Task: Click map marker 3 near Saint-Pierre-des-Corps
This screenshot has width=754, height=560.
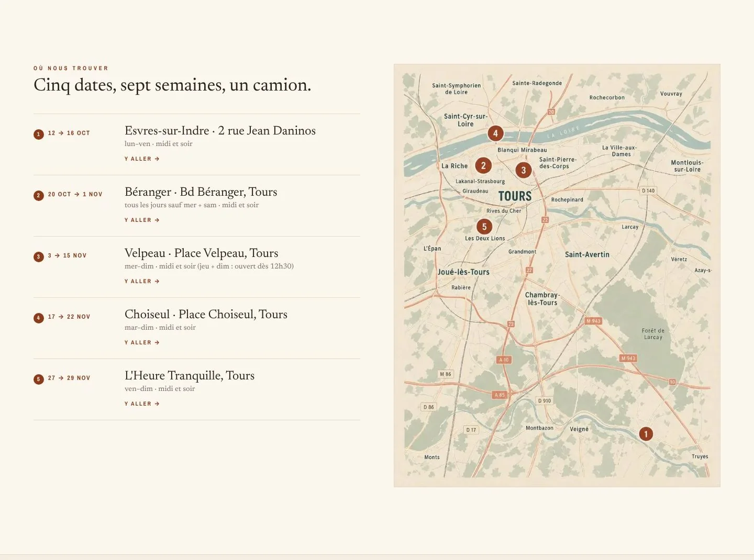Action: pos(523,170)
